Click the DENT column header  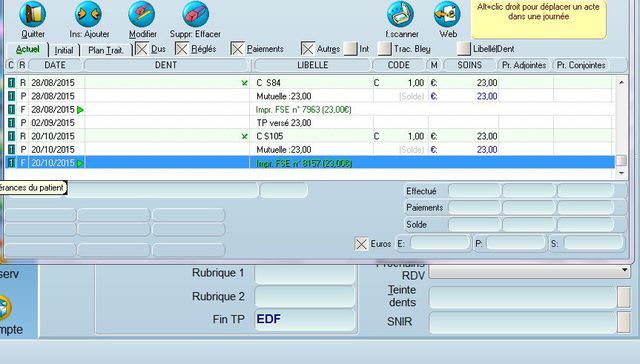tap(166, 65)
